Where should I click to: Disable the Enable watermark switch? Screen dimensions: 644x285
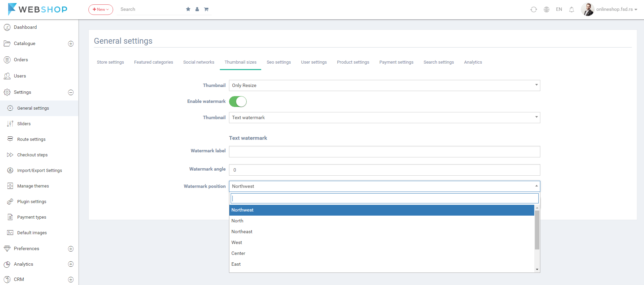pyautogui.click(x=238, y=102)
